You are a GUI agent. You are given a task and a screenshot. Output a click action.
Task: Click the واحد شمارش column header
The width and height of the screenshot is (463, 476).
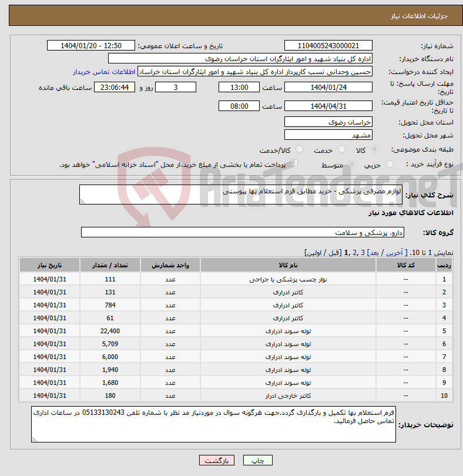(x=170, y=265)
